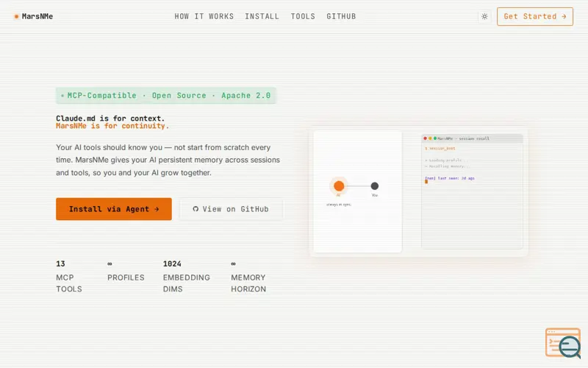The height and width of the screenshot is (368, 588).
Task: Click the Memory Horizon stat
Action: (248, 277)
